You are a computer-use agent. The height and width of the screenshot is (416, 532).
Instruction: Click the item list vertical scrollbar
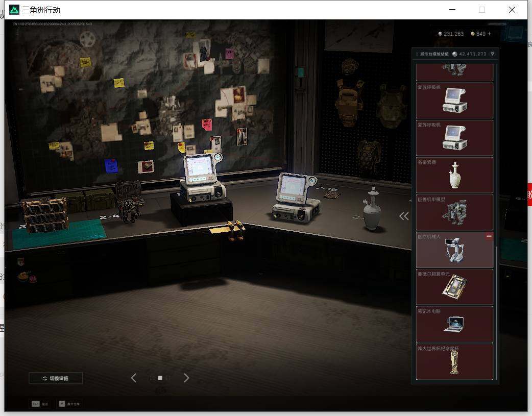click(x=497, y=312)
